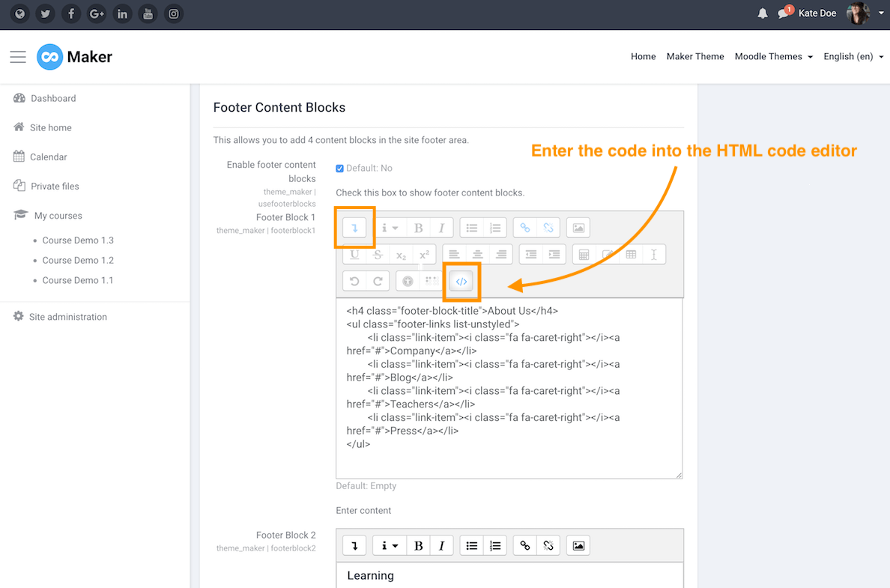890x588 pixels.
Task: Open the paragraph styles dropdown in the editor
Action: coord(389,228)
